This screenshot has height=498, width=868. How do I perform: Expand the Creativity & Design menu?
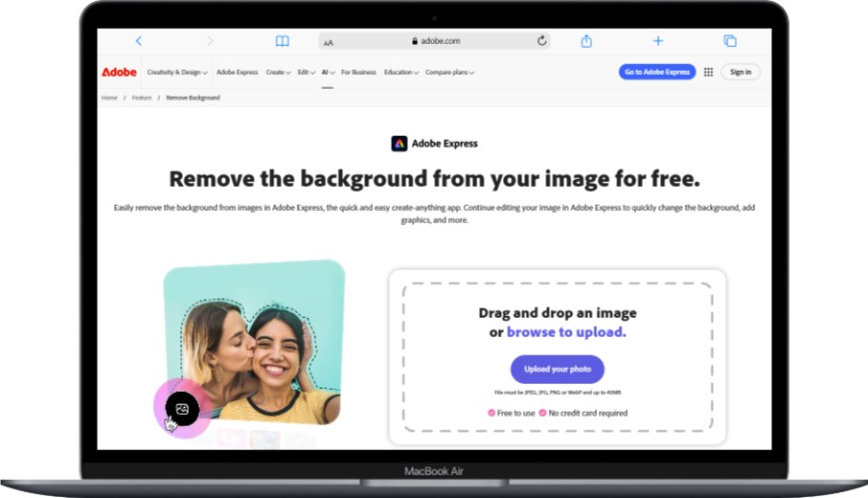177,72
